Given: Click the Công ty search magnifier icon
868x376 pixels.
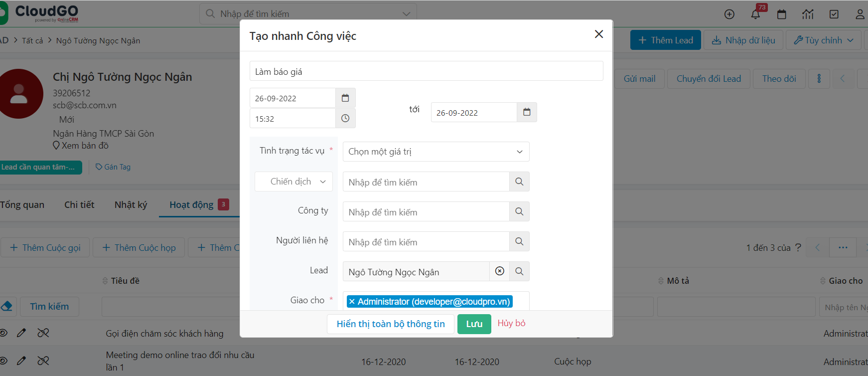Looking at the screenshot, I should point(519,211).
